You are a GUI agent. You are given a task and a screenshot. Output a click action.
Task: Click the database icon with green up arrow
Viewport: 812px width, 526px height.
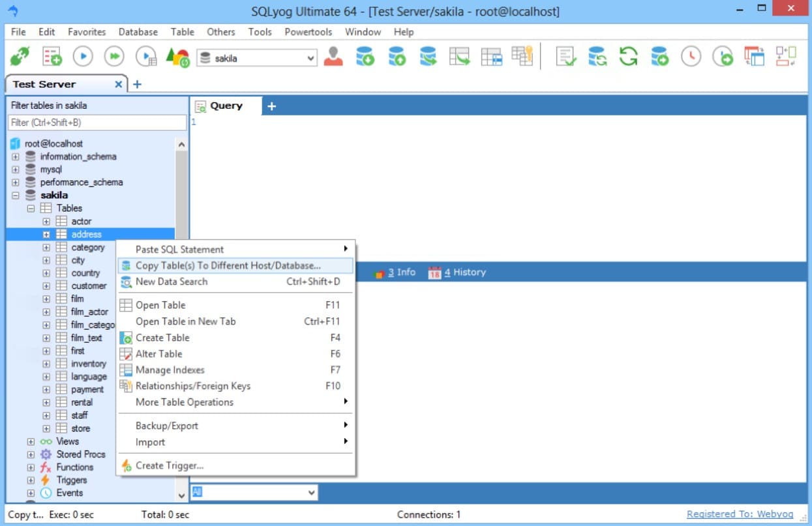click(397, 57)
